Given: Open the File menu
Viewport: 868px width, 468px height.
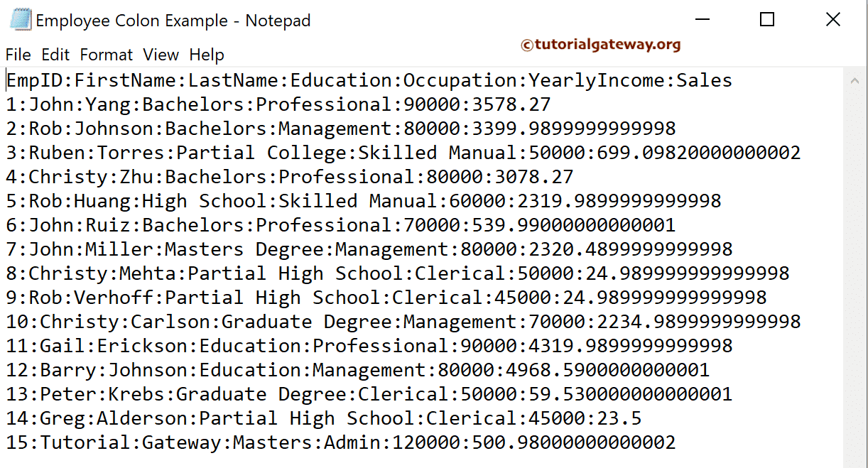Looking at the screenshot, I should tap(18, 55).
